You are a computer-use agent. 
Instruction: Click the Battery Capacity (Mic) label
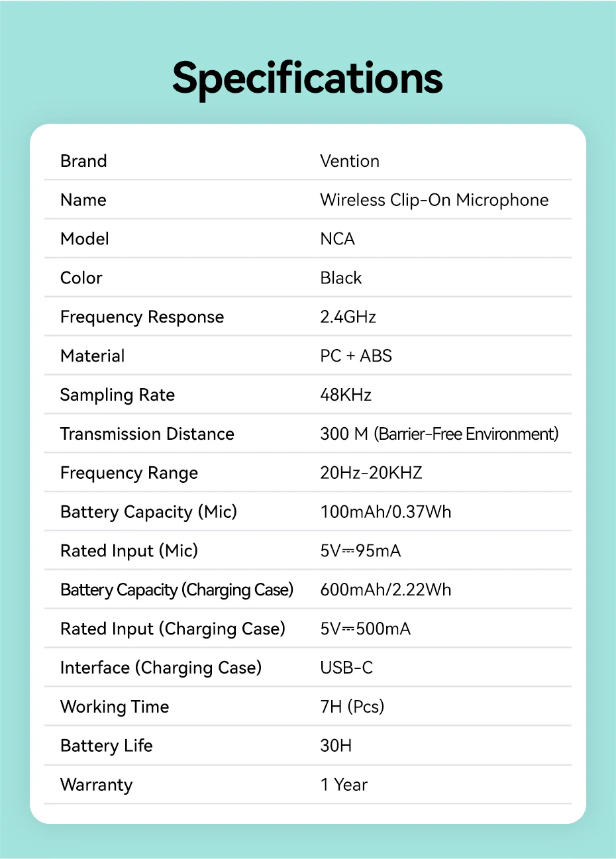[148, 512]
